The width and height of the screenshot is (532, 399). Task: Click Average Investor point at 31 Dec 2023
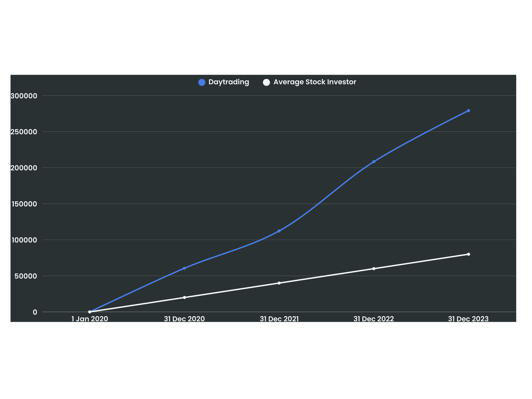coord(469,254)
